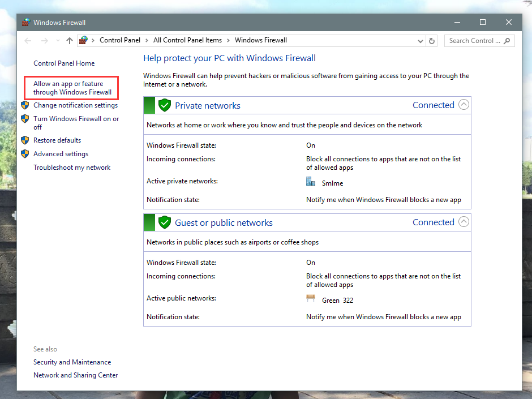Click the Guest or public networks heading
This screenshot has height=399, width=532.
224,222
